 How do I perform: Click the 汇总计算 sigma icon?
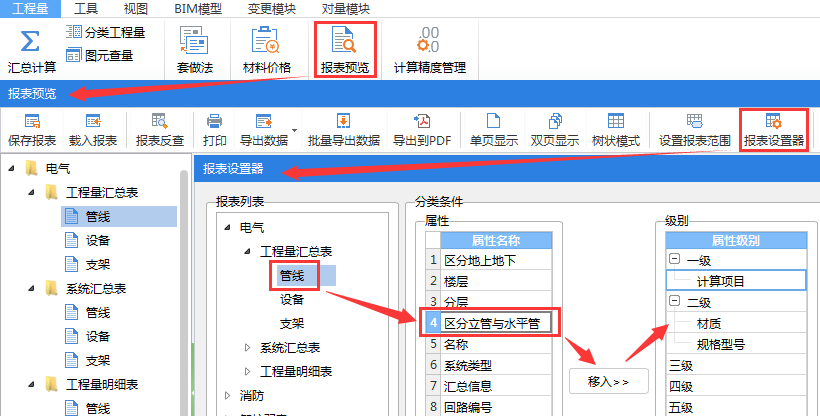[31, 43]
